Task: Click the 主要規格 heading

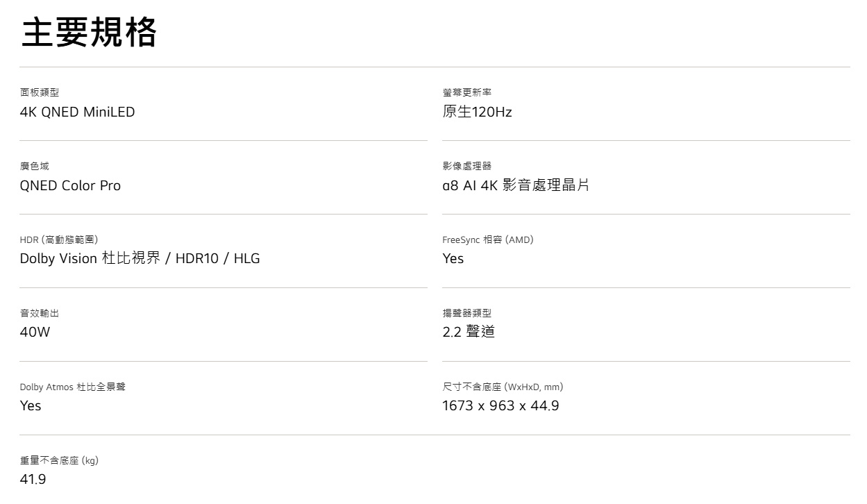Action: 90,33
